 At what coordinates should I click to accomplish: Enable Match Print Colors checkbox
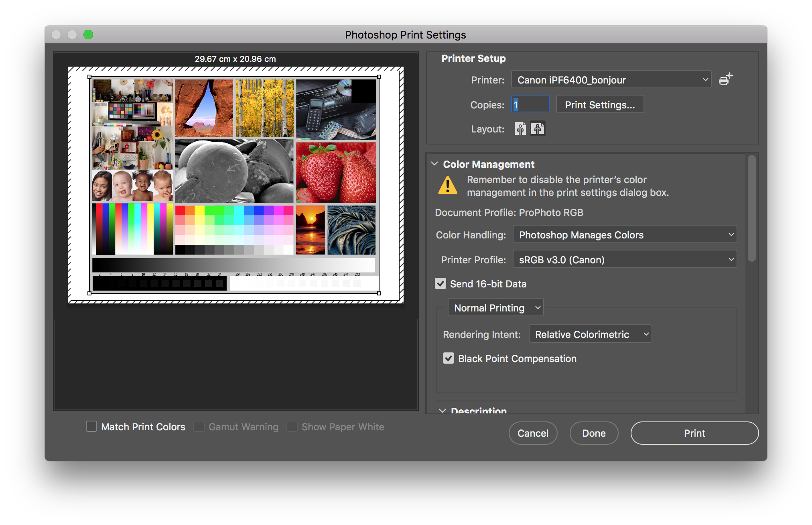[x=91, y=427]
